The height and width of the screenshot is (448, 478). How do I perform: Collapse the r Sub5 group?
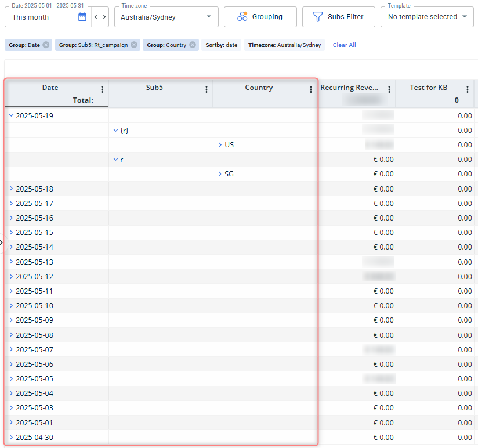pos(115,159)
